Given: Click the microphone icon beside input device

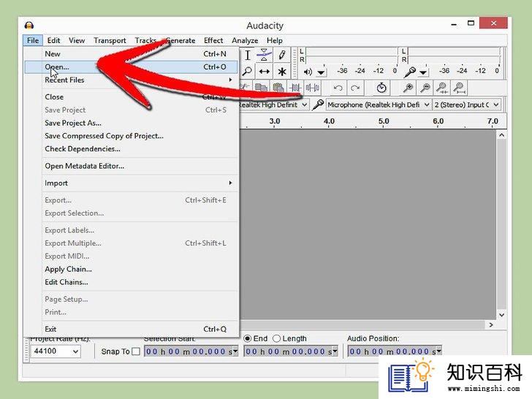Looking at the screenshot, I should click(318, 104).
